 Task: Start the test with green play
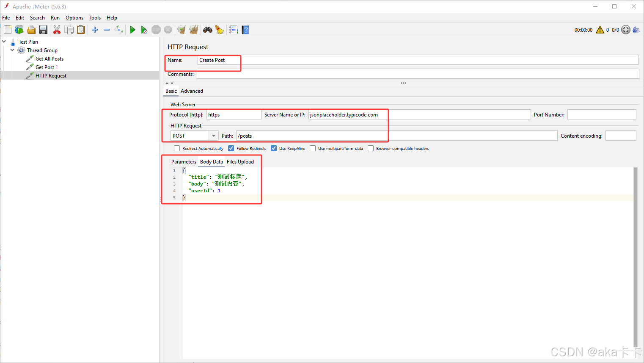click(x=132, y=30)
